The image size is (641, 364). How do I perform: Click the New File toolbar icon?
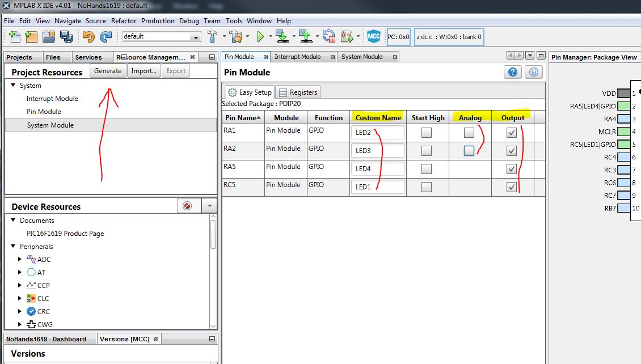pyautogui.click(x=15, y=37)
